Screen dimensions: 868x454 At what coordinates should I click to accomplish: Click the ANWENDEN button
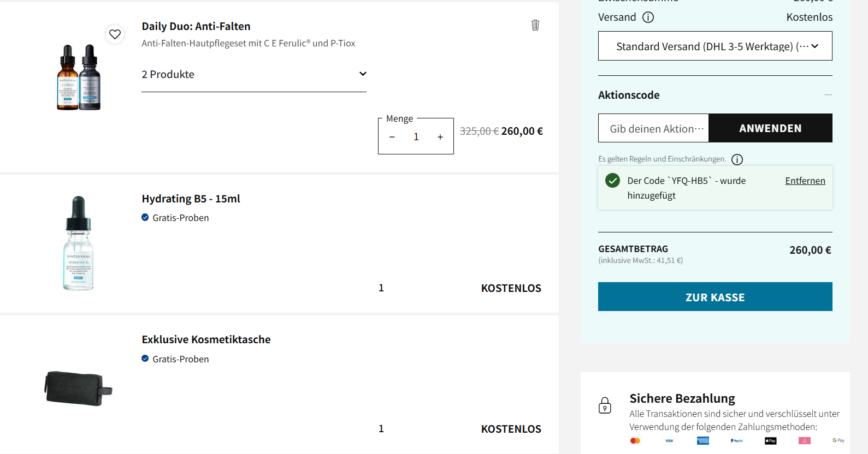tap(770, 128)
